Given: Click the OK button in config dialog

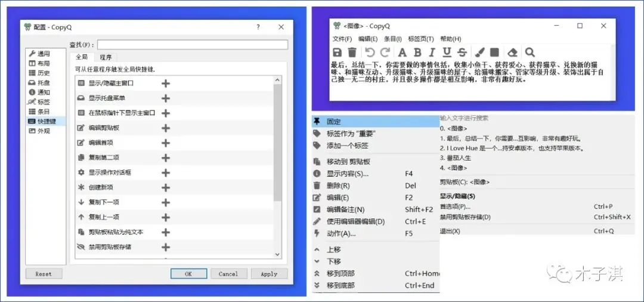Looking at the screenshot, I should 188,273.
